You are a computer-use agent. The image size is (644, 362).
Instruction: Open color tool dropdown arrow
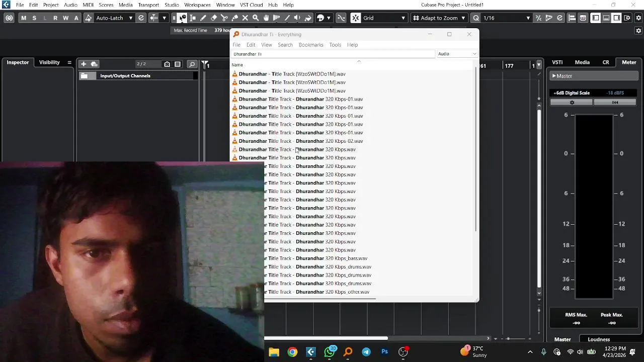[329, 18]
